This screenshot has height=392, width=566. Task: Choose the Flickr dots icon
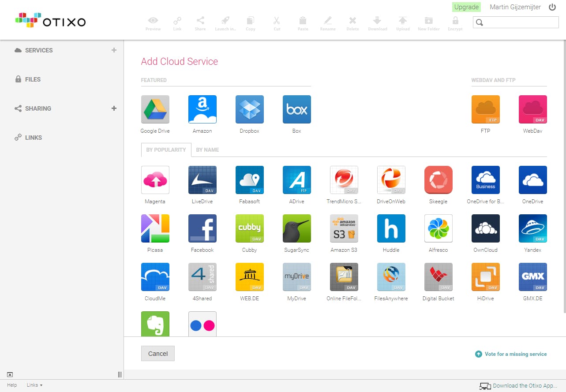(202, 324)
